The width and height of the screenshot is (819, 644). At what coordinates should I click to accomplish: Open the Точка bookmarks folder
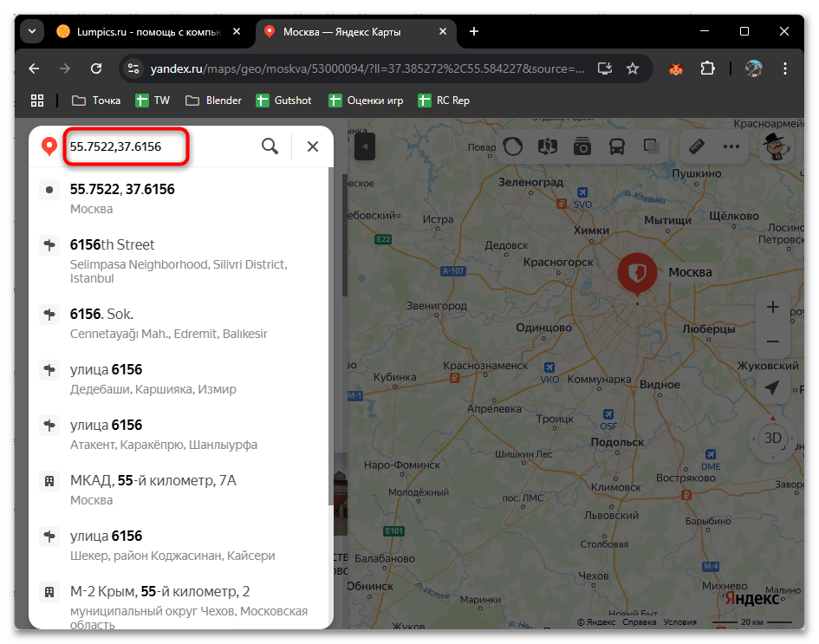96,101
